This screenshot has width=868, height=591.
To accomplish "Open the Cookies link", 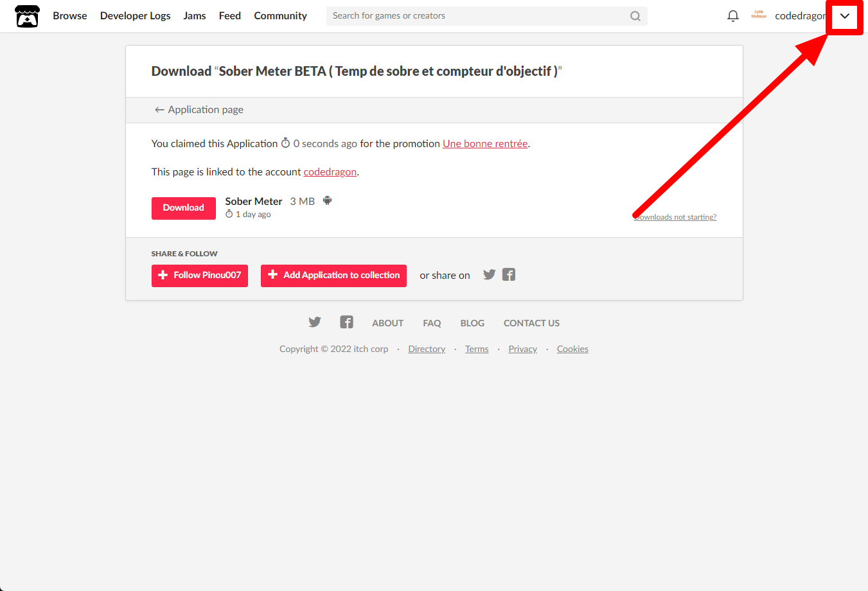I will (572, 349).
